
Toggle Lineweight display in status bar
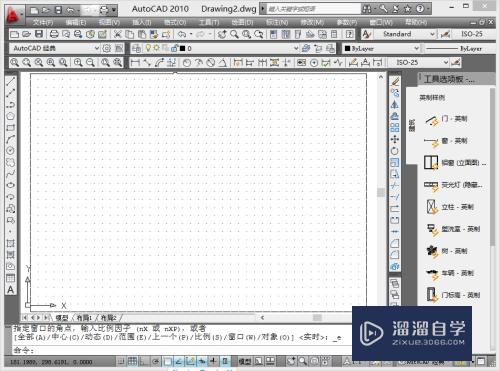(x=214, y=361)
